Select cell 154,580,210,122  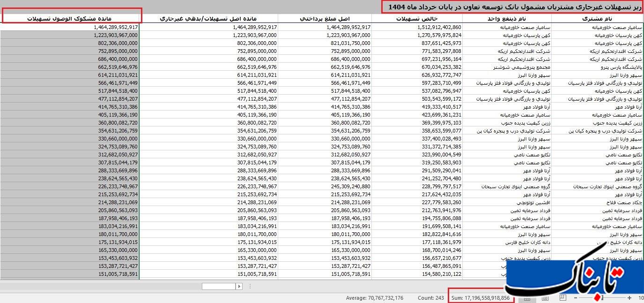click(x=417, y=274)
